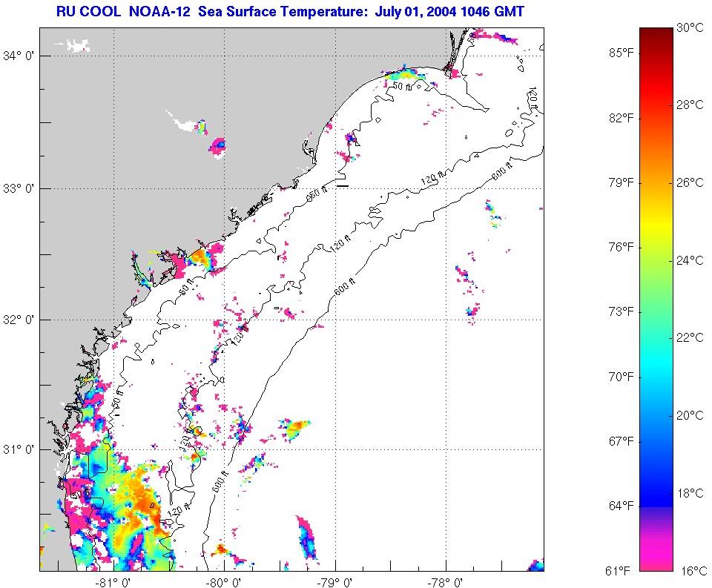
Task: Click the magenta bottom of the color bar
Action: [x=656, y=558]
